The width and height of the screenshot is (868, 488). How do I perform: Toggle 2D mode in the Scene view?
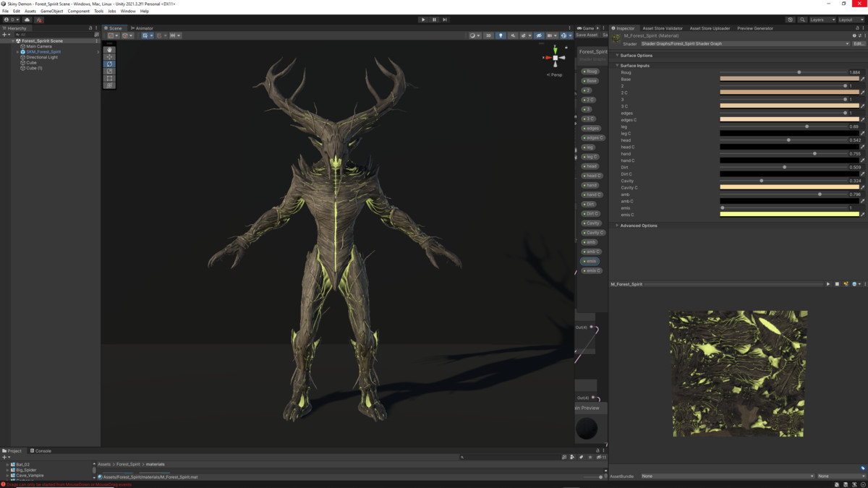(x=488, y=35)
